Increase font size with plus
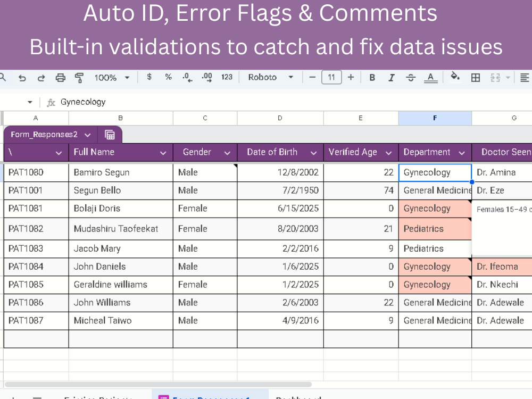532x399 pixels. point(351,77)
